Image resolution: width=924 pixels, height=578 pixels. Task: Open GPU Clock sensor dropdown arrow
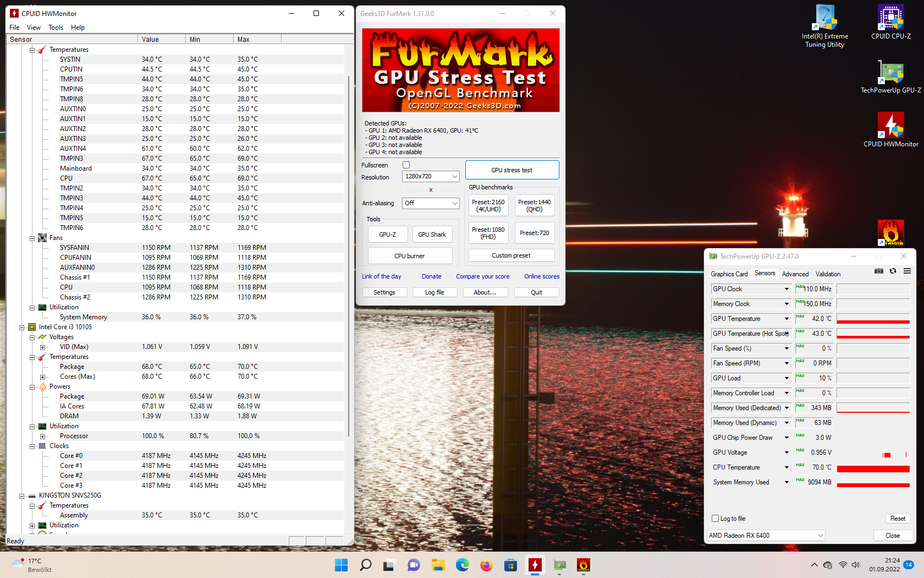coord(787,289)
